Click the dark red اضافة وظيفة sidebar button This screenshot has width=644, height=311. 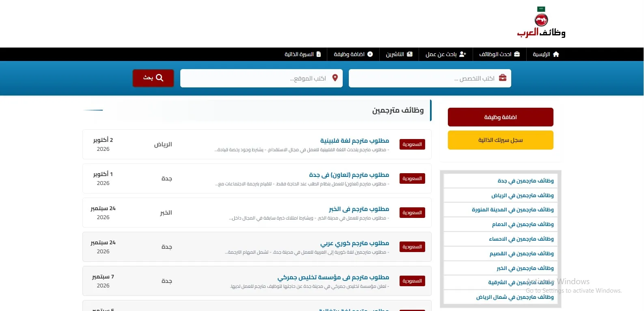point(501,117)
